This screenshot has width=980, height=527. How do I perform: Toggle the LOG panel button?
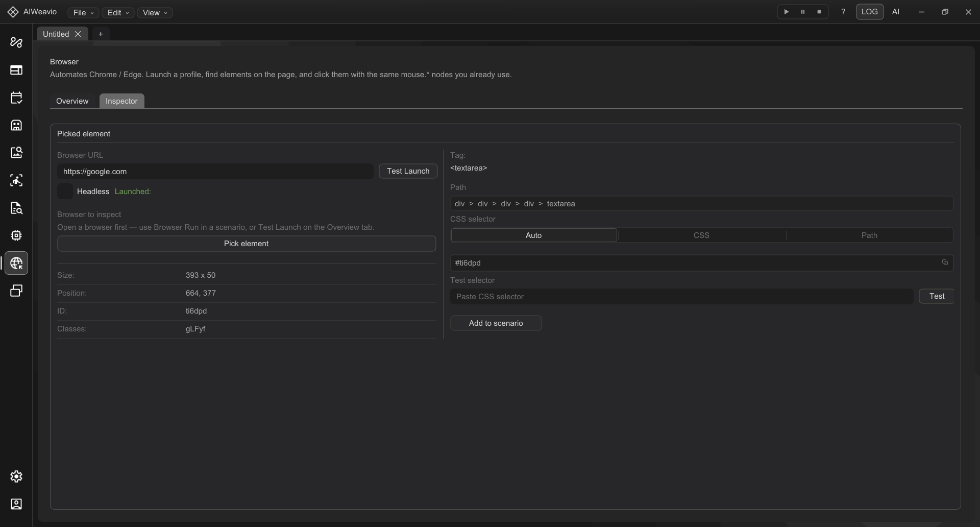869,12
